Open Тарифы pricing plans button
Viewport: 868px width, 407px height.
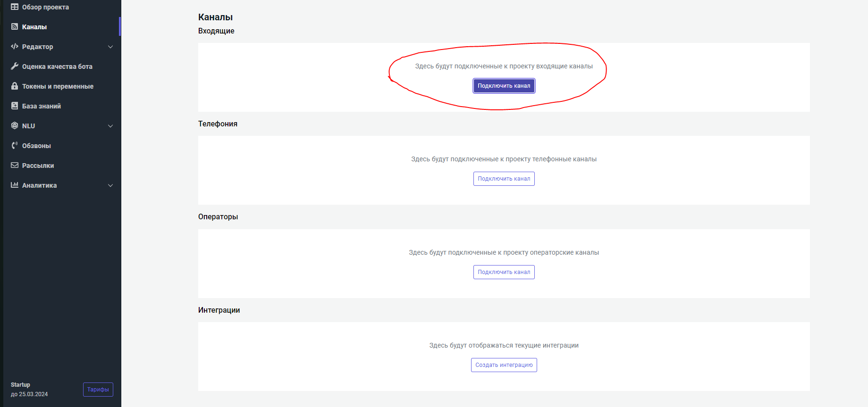point(98,390)
